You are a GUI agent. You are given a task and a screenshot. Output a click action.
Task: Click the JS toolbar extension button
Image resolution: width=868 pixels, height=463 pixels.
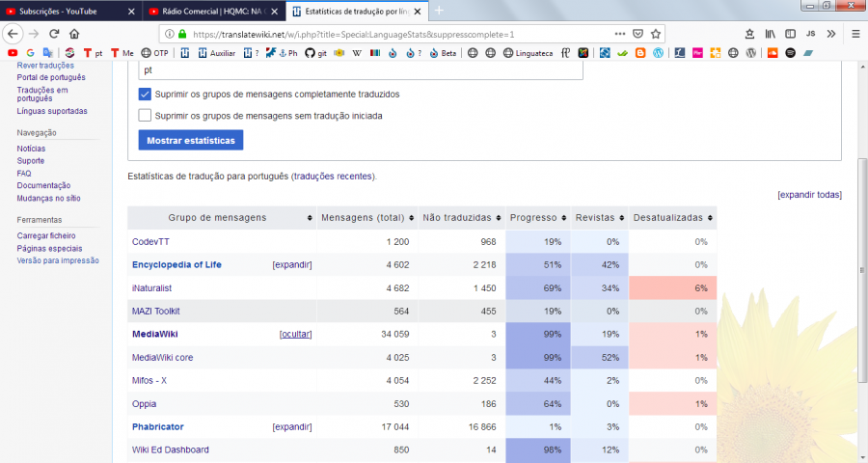[810, 34]
